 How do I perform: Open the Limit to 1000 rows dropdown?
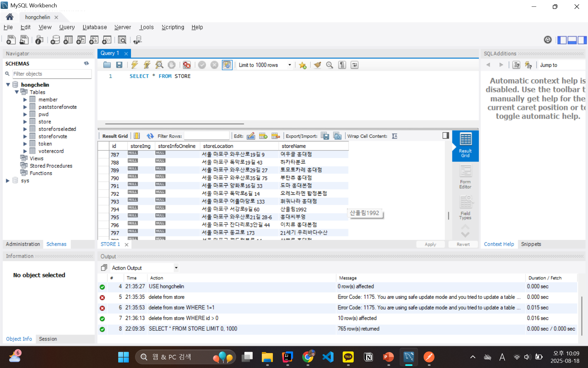pyautogui.click(x=289, y=65)
